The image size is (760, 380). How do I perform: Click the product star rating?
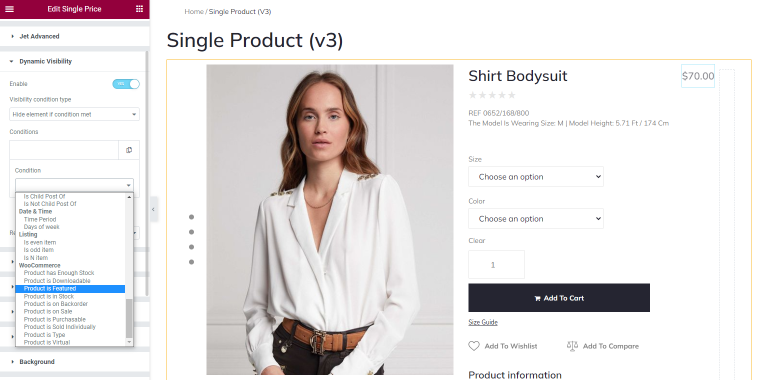click(x=492, y=95)
